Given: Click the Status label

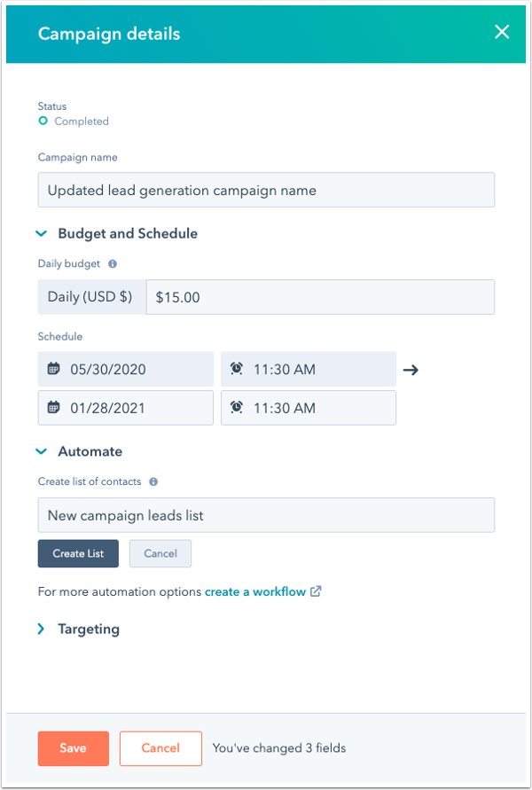Looking at the screenshot, I should tap(52, 106).
